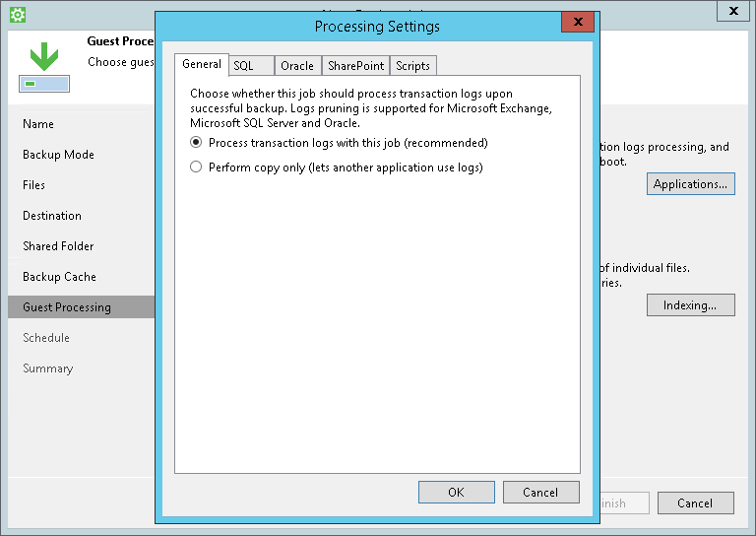Image resolution: width=756 pixels, height=536 pixels.
Task: Click the green gear app icon
Action: point(18,15)
